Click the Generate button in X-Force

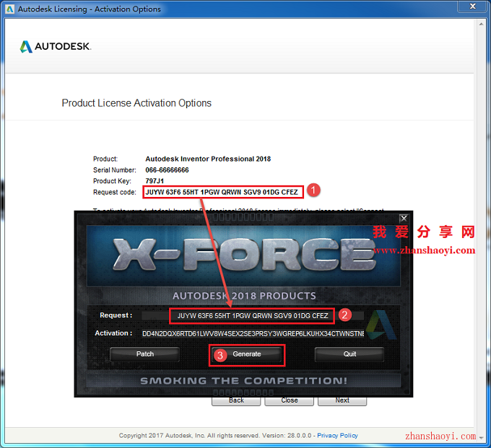point(247,354)
